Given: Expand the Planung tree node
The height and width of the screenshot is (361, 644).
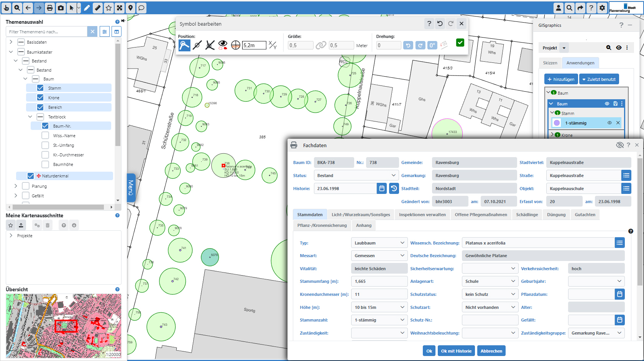Looking at the screenshot, I should coord(16,186).
